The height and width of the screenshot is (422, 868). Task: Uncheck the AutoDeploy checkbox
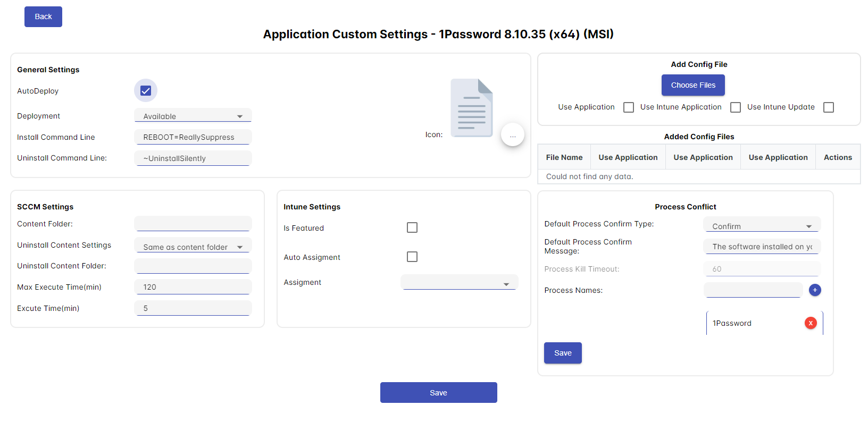coord(146,91)
